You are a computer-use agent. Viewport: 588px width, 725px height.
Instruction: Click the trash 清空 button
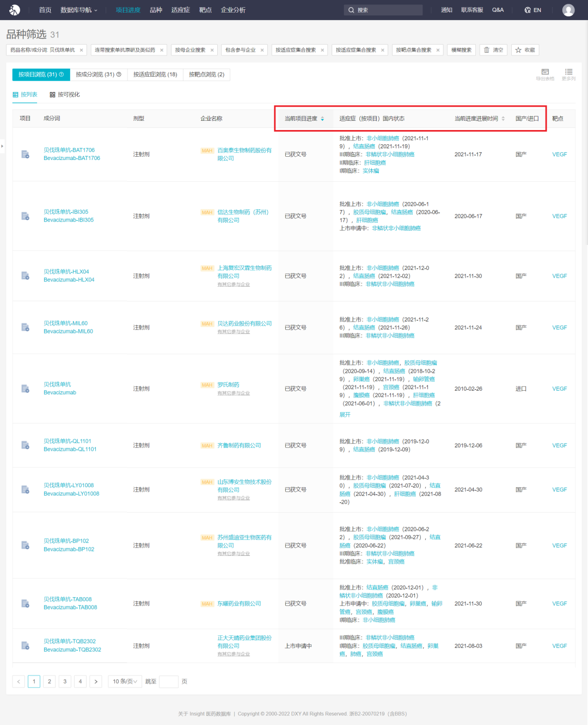pyautogui.click(x=494, y=50)
